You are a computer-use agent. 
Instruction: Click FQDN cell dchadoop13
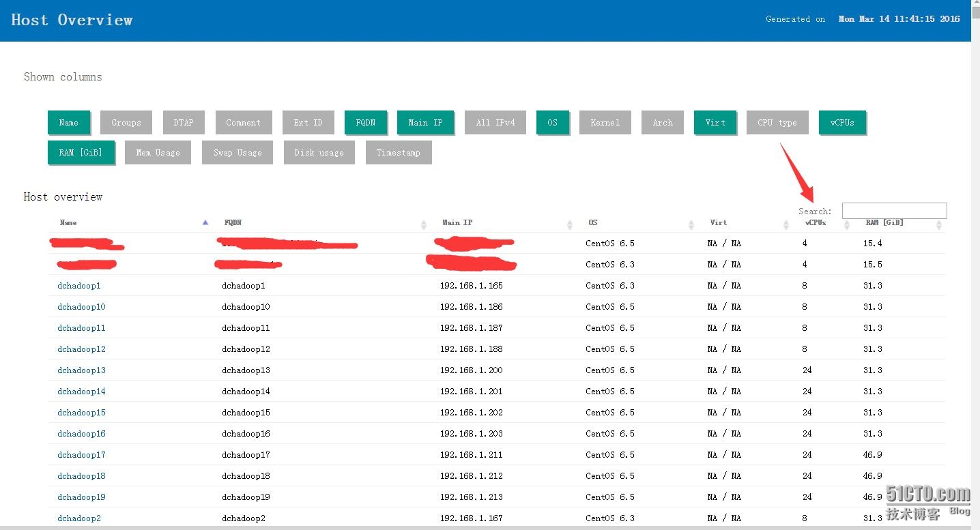coord(246,370)
